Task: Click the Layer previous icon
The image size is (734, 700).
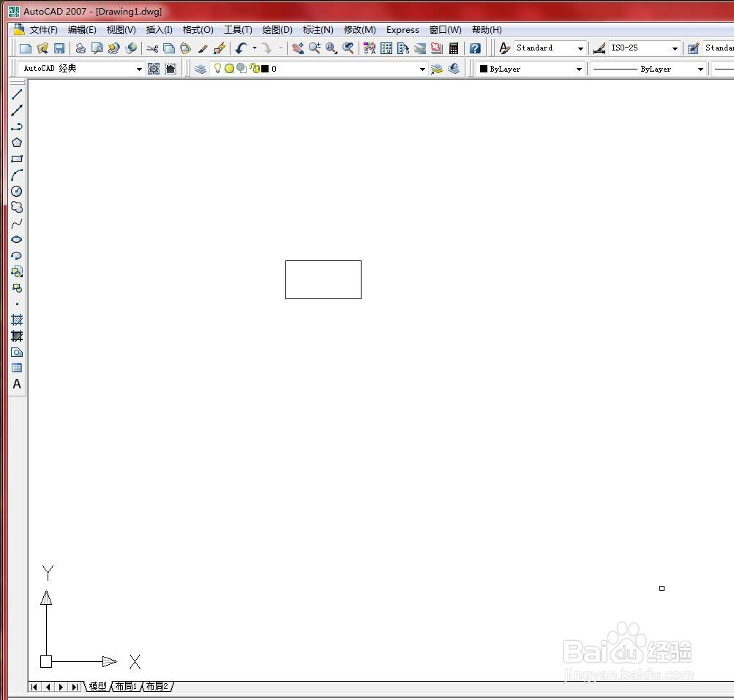Action: coord(454,69)
